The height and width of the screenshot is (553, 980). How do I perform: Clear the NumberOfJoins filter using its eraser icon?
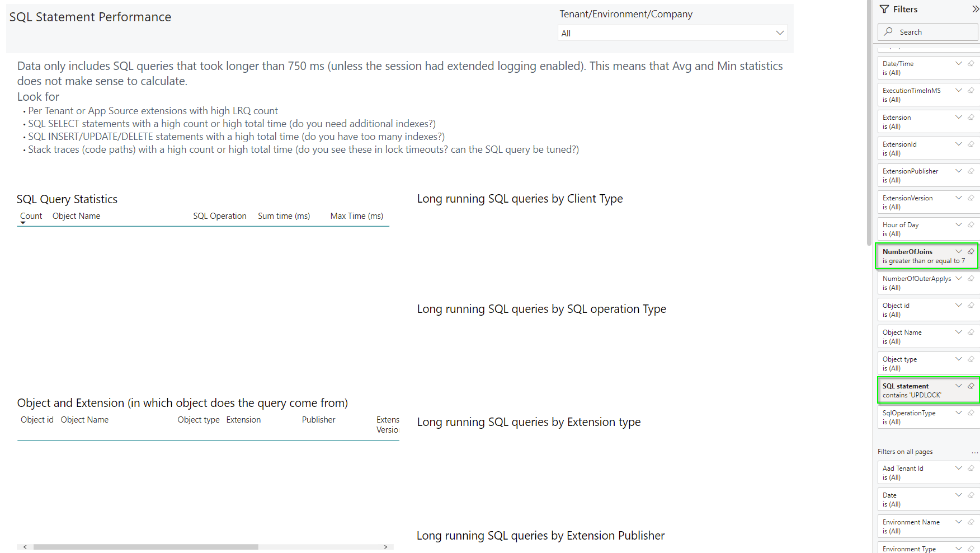971,251
